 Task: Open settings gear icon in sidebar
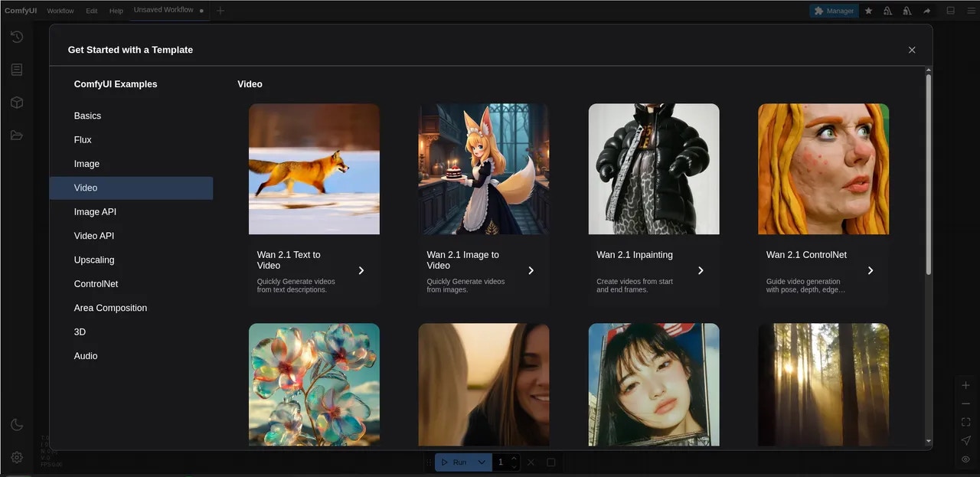[x=16, y=458]
